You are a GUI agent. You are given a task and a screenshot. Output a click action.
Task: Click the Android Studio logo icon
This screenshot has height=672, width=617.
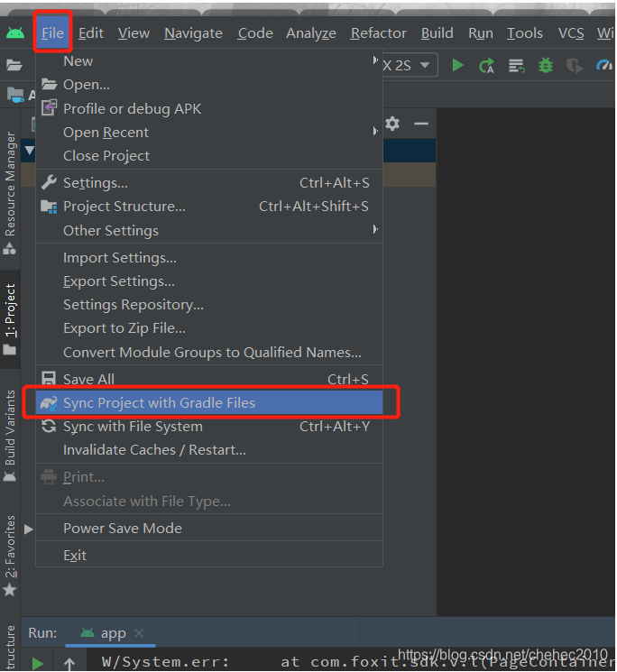[15, 33]
